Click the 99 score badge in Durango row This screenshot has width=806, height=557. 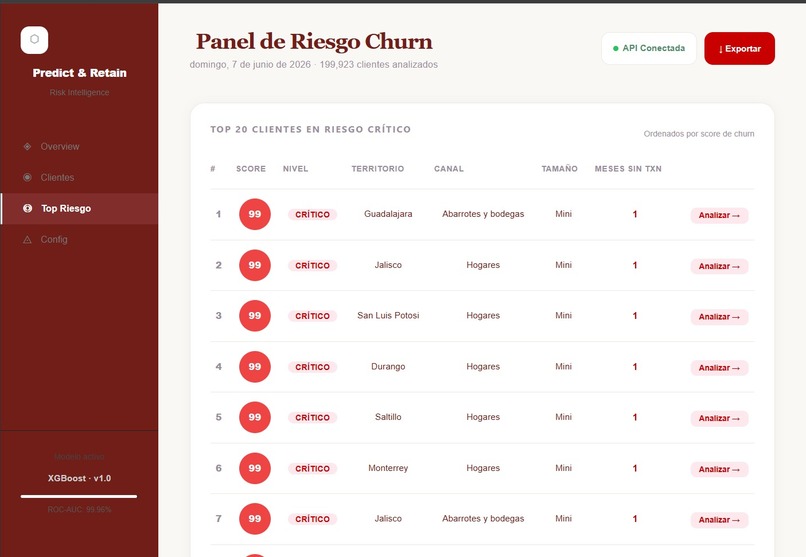tap(254, 367)
